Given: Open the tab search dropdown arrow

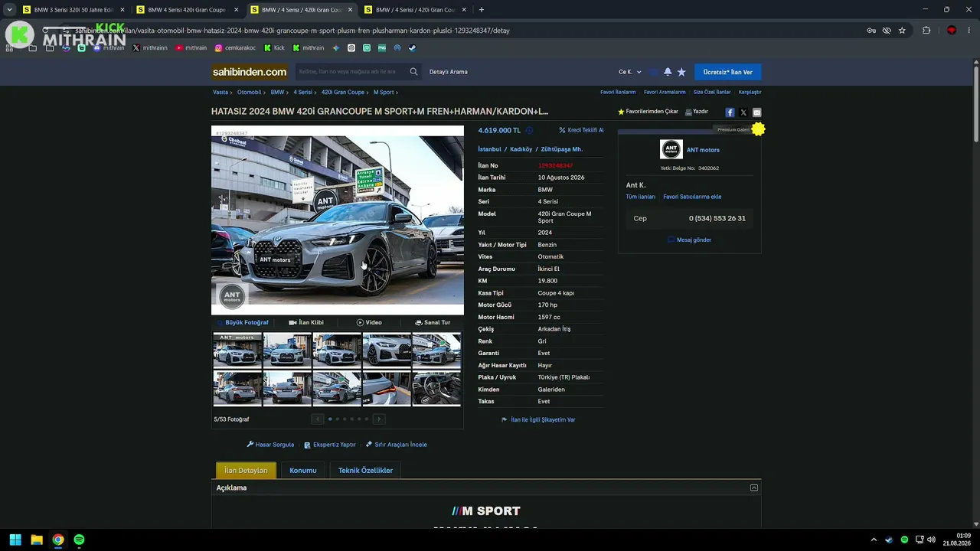Looking at the screenshot, I should point(9,10).
